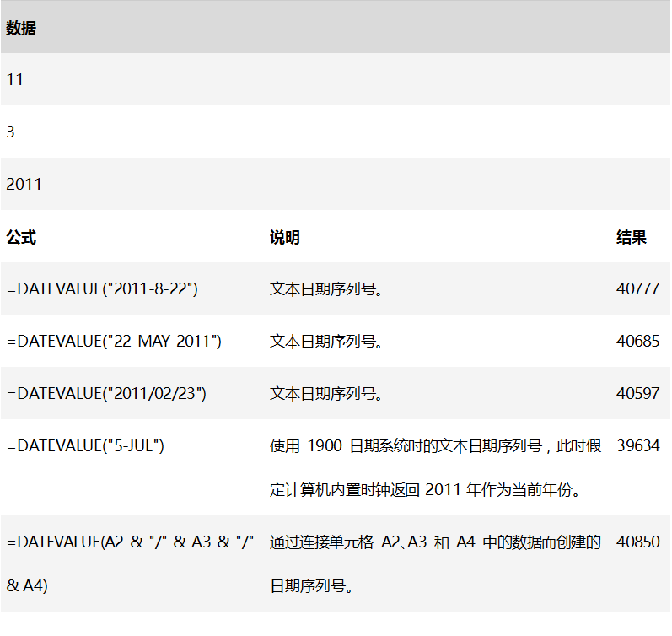Click result value 40685

637,342
